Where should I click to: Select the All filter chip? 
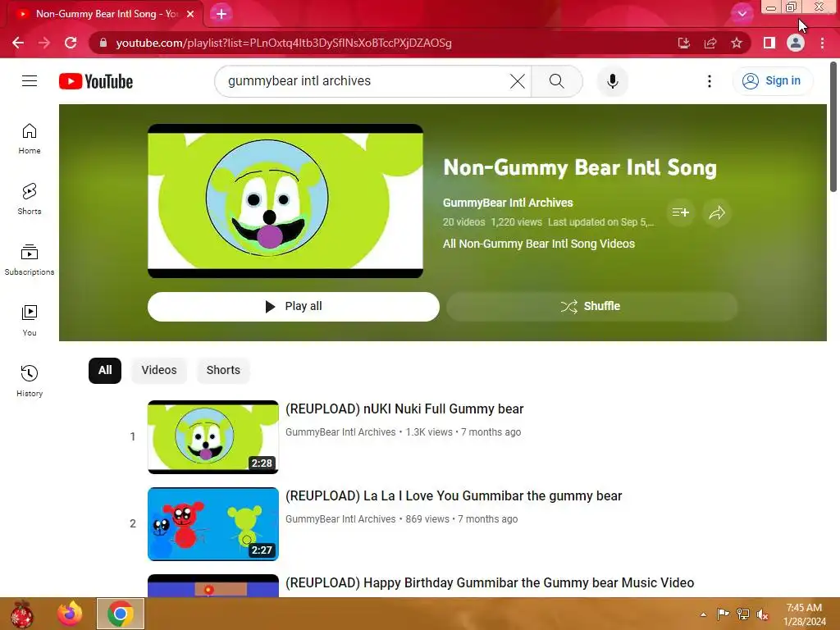105,370
